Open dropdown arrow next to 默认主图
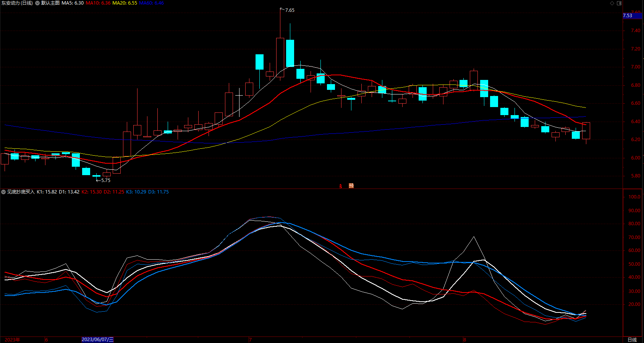The height and width of the screenshot is (343, 644). pyautogui.click(x=37, y=3)
